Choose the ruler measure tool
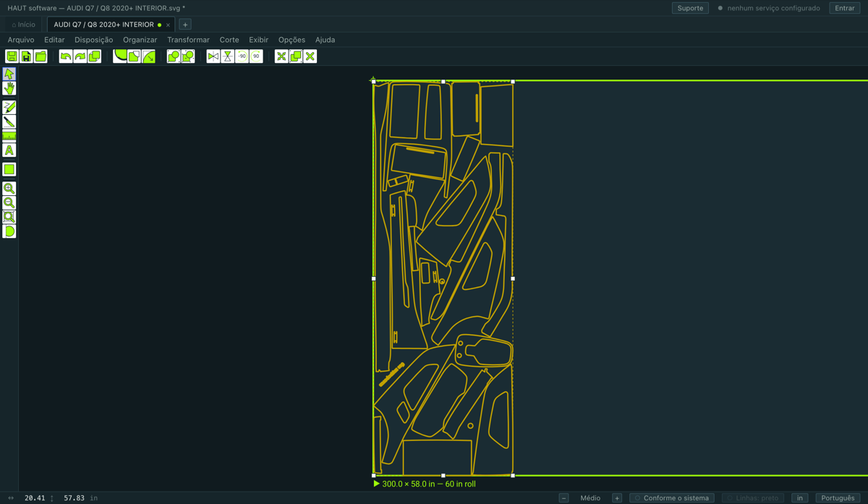Viewport: 868px width, 504px height. [x=9, y=136]
